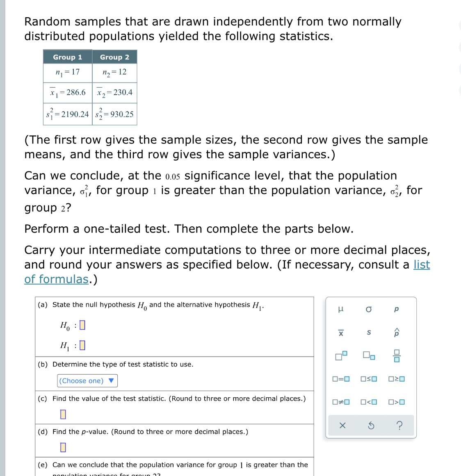This screenshot has height=476, width=461.
Task: Clear entries with the X button
Action: click(x=342, y=425)
